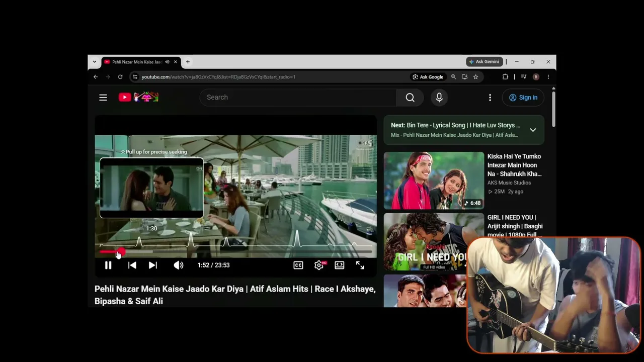Screen dimensions: 644x362
Task: Bookmark this page with the star
Action: pos(475,77)
